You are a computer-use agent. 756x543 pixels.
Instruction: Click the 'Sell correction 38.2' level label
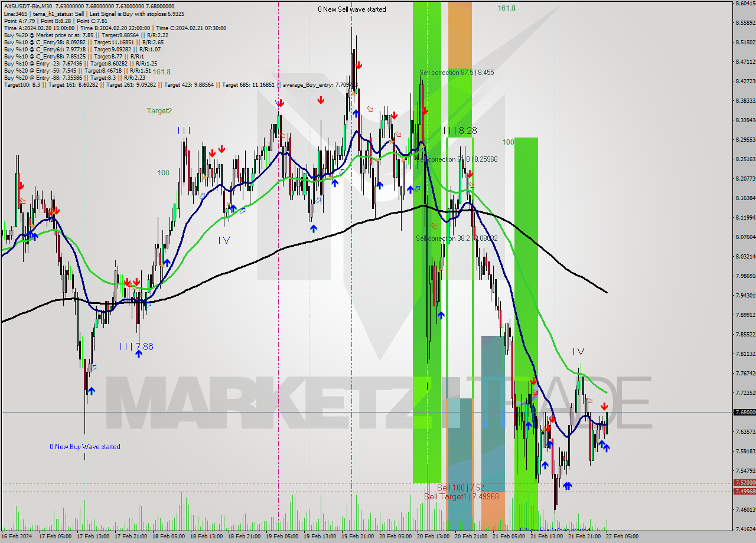[457, 238]
